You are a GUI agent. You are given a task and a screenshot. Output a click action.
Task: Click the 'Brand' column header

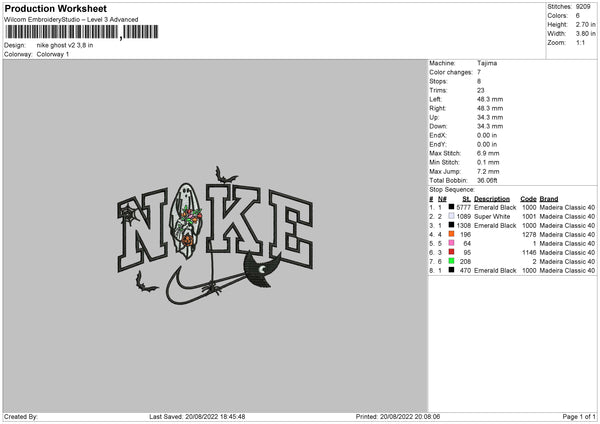pos(549,199)
